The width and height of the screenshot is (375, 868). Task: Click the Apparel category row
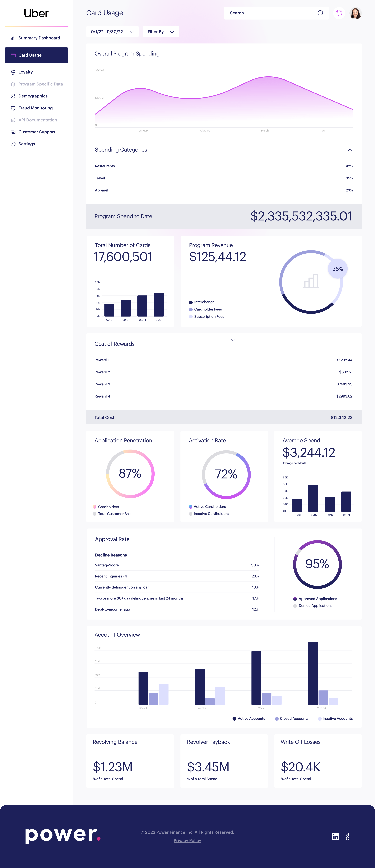[224, 190]
